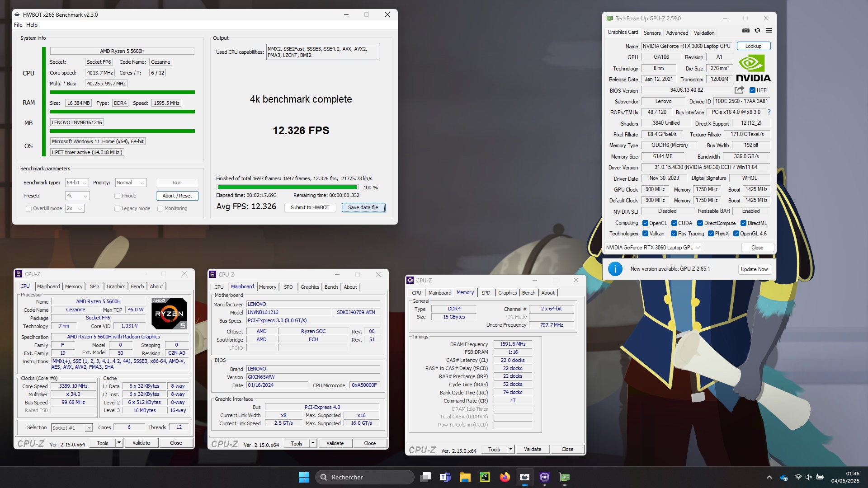
Task: Click the Save data file button
Action: click(363, 207)
